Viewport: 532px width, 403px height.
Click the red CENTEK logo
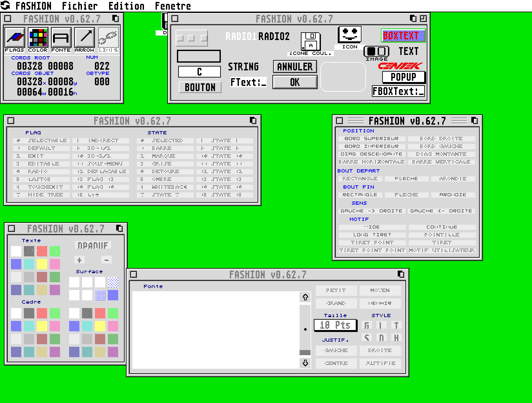pos(400,66)
